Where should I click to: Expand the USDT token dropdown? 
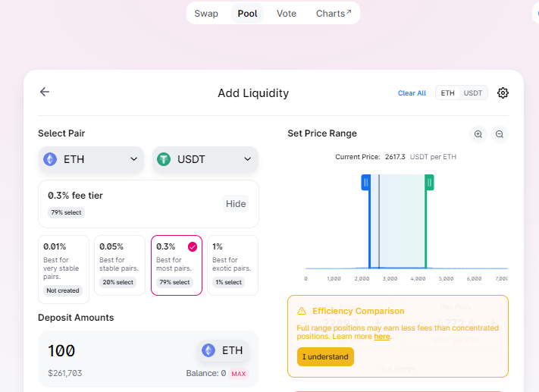point(247,159)
